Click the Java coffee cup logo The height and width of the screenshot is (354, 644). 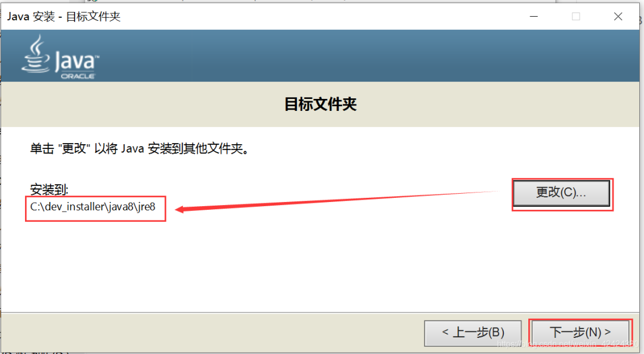click(36, 54)
